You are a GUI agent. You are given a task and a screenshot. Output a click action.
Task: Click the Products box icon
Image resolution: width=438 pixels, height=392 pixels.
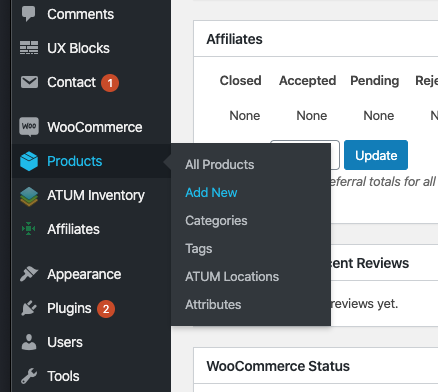29,161
